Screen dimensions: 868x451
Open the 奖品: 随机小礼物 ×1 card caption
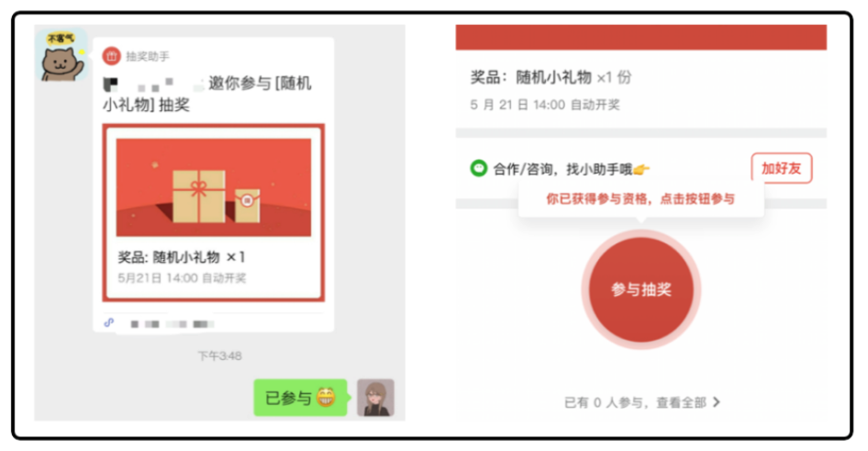point(182,257)
